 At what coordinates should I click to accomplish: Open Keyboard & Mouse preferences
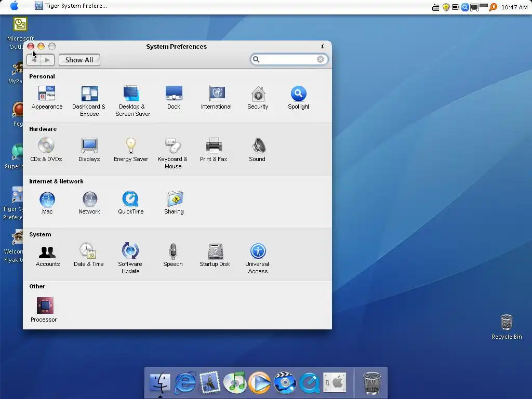pos(172,153)
